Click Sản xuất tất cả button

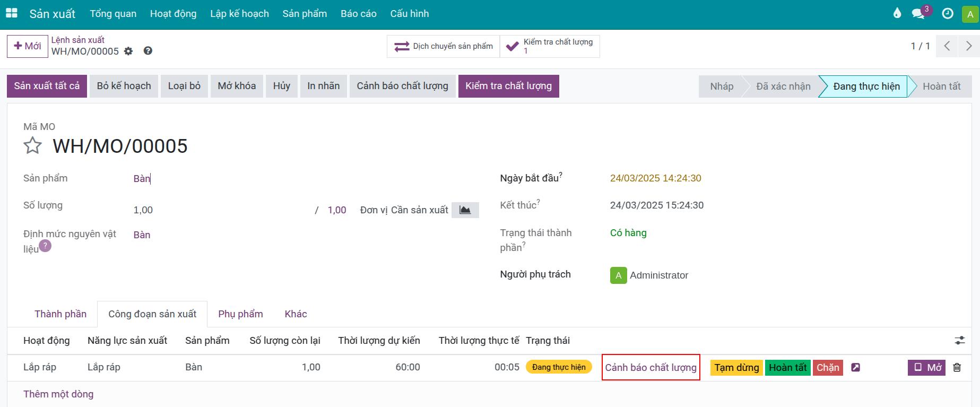[x=47, y=86]
